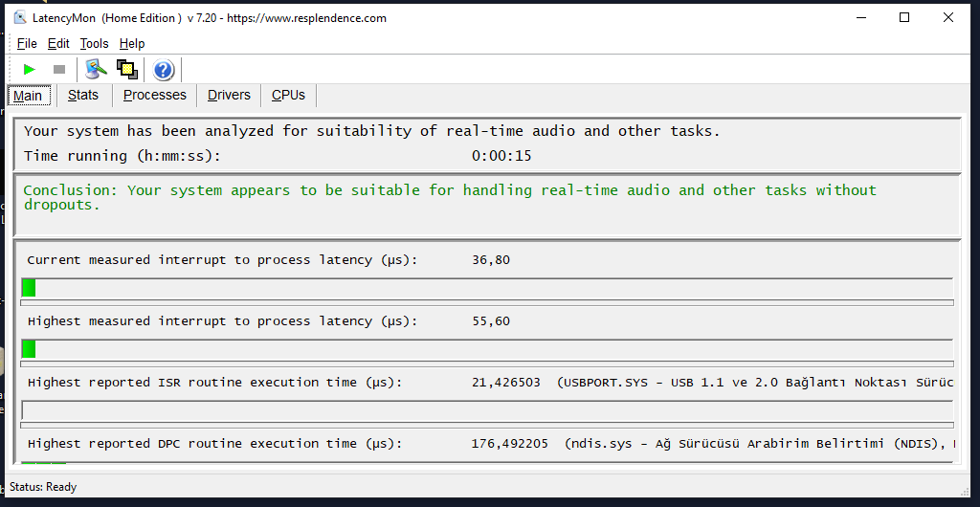Image resolution: width=980 pixels, height=507 pixels.
Task: Open the Edit menu
Action: tap(58, 43)
